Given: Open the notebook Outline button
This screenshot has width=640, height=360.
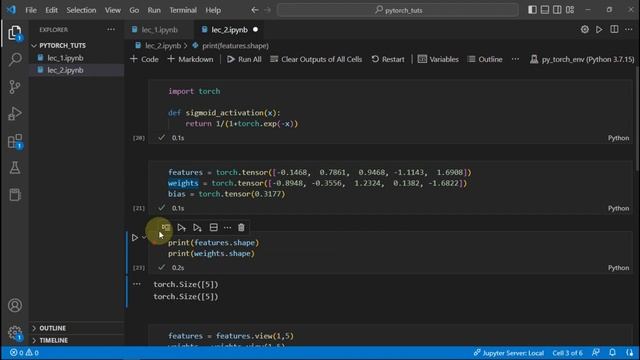Looking at the screenshot, I should click(x=485, y=59).
